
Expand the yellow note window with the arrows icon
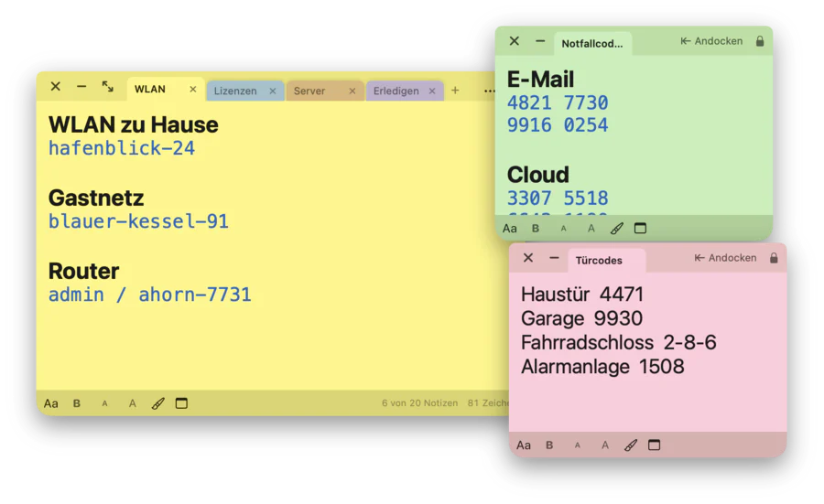pos(108,87)
